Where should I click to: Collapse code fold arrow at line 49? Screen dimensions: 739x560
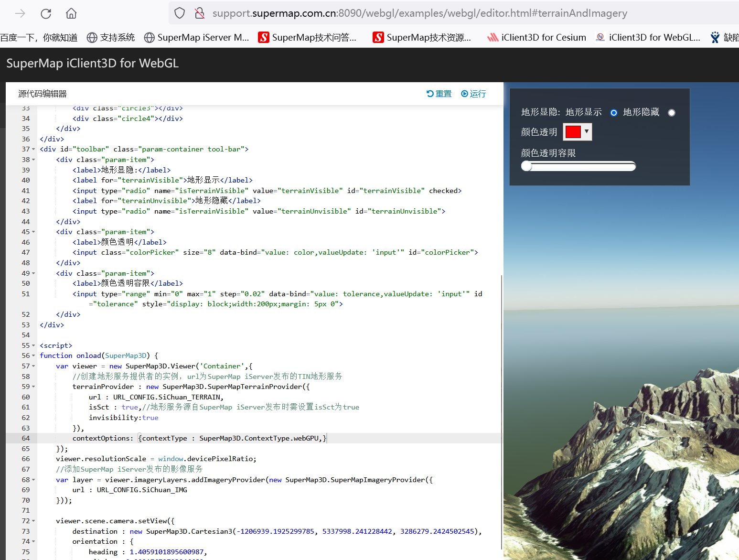pos(33,273)
